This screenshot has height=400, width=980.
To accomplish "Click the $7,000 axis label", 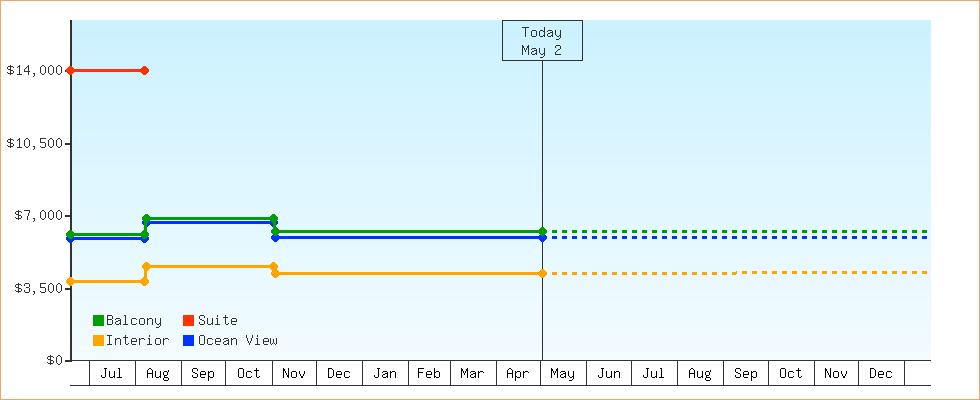I will (x=35, y=216).
